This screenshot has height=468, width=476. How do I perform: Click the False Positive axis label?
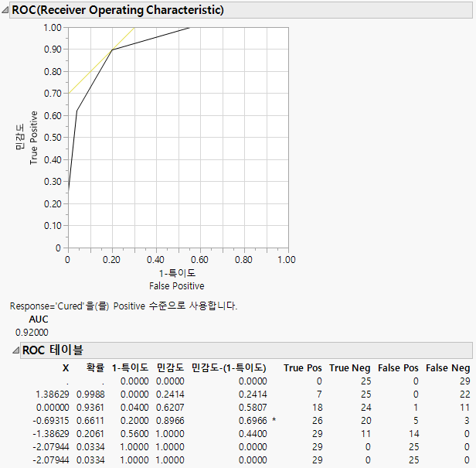coord(177,286)
